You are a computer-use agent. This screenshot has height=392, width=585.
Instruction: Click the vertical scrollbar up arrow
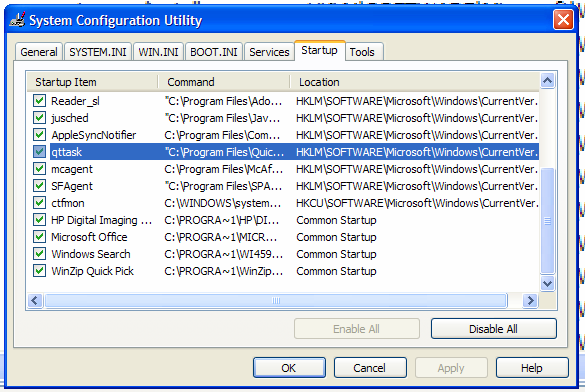coord(547,81)
